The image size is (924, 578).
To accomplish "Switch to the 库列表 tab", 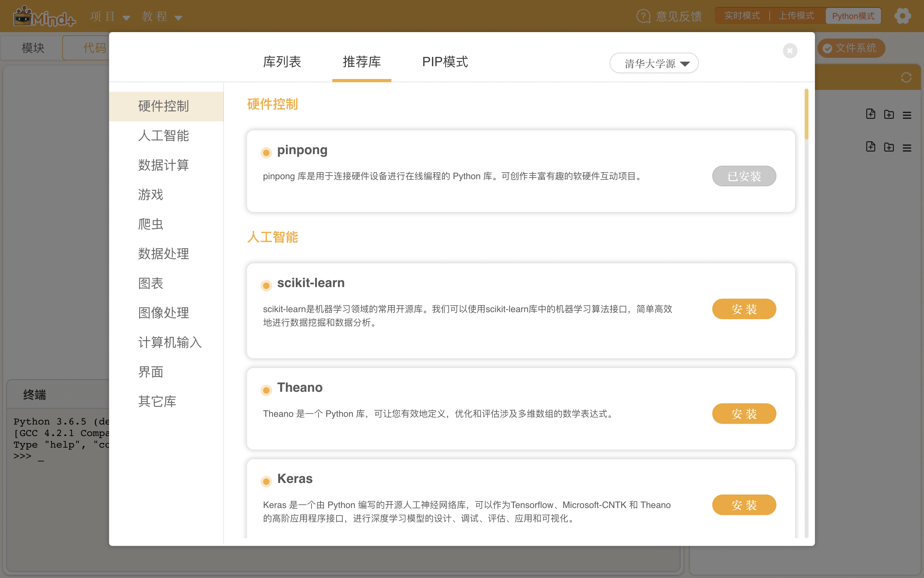I will (282, 62).
